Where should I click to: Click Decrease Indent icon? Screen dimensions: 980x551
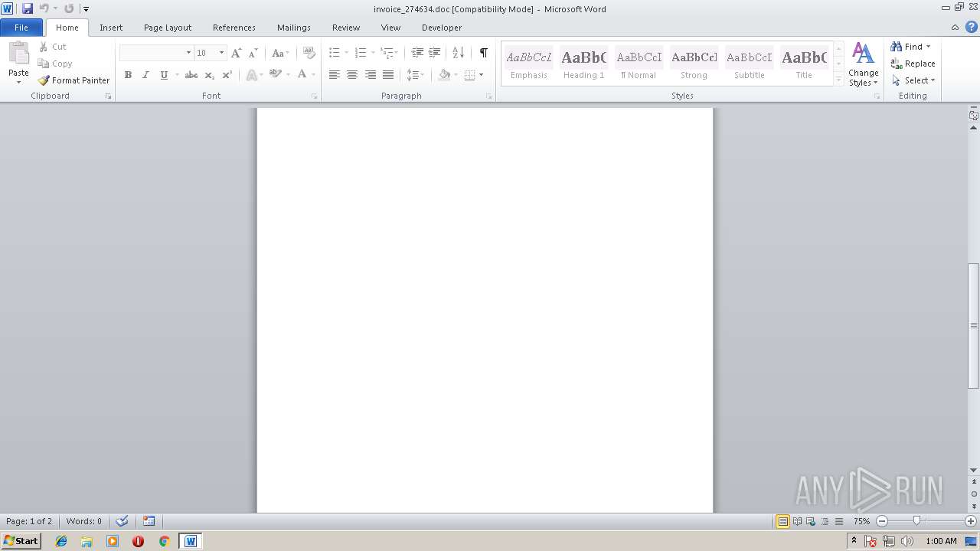point(417,53)
